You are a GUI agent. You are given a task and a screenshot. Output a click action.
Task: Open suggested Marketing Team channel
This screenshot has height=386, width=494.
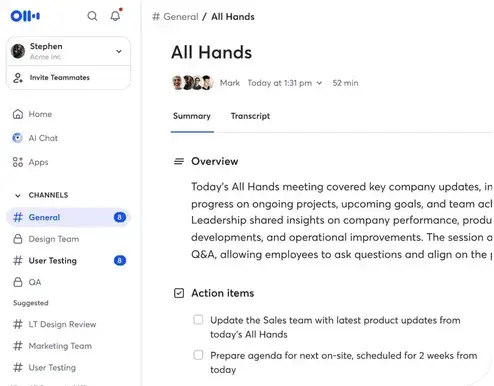click(60, 346)
